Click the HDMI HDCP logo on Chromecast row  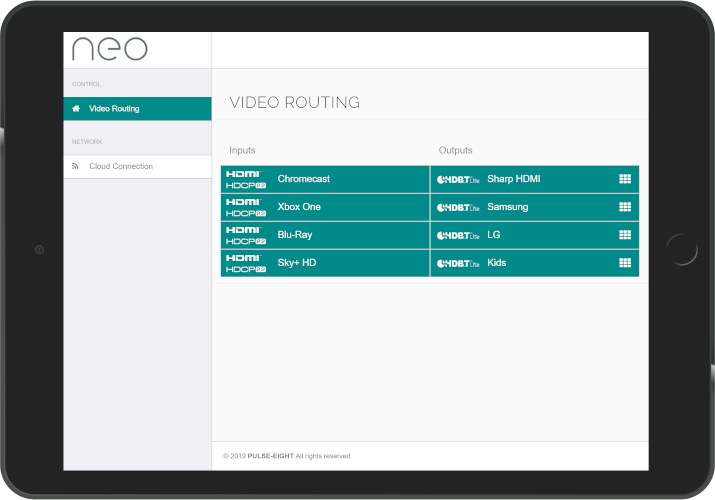[x=246, y=180]
